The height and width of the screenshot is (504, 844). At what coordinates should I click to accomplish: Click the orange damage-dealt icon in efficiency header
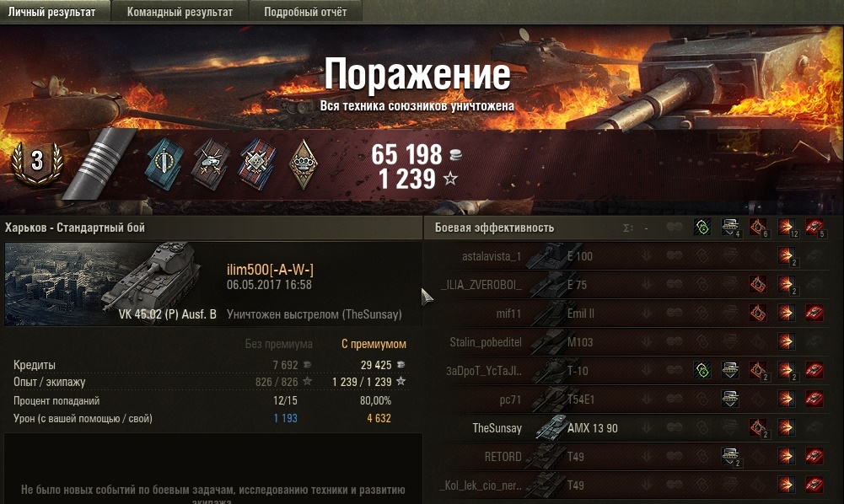(x=787, y=227)
